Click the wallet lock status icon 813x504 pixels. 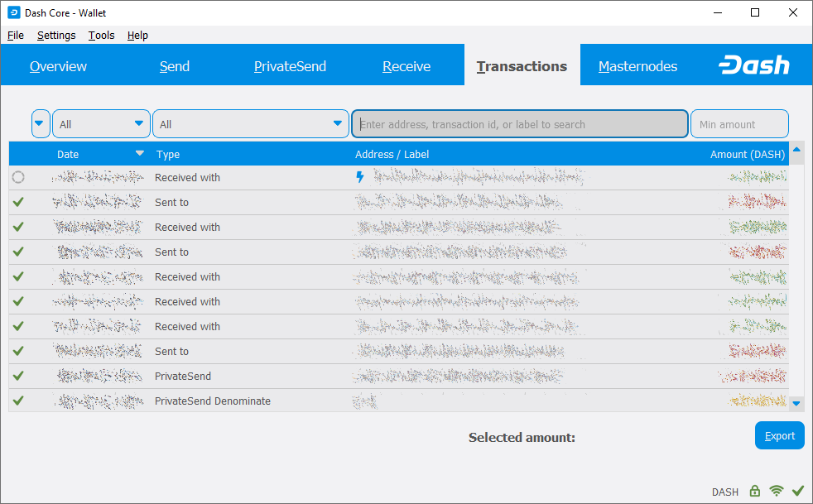pos(755,491)
